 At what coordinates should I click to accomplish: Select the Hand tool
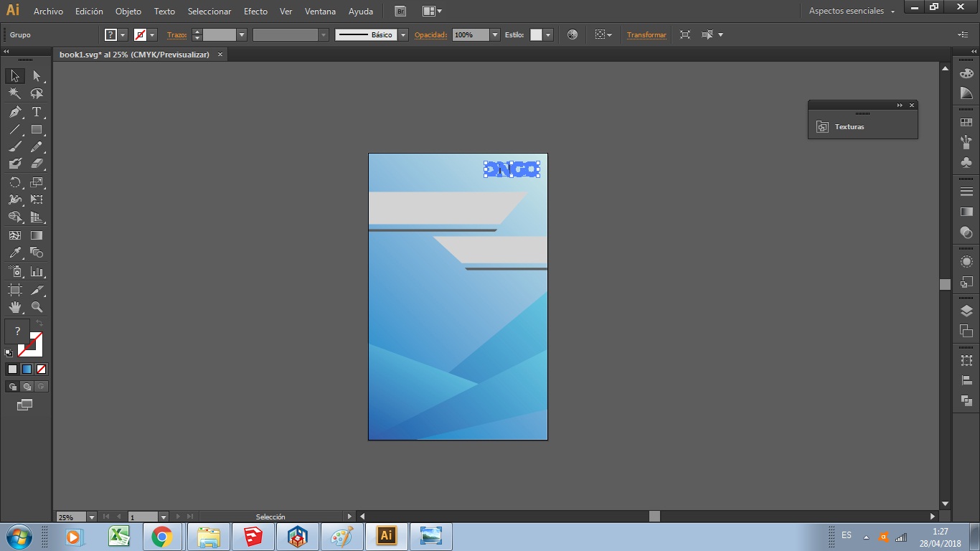14,307
